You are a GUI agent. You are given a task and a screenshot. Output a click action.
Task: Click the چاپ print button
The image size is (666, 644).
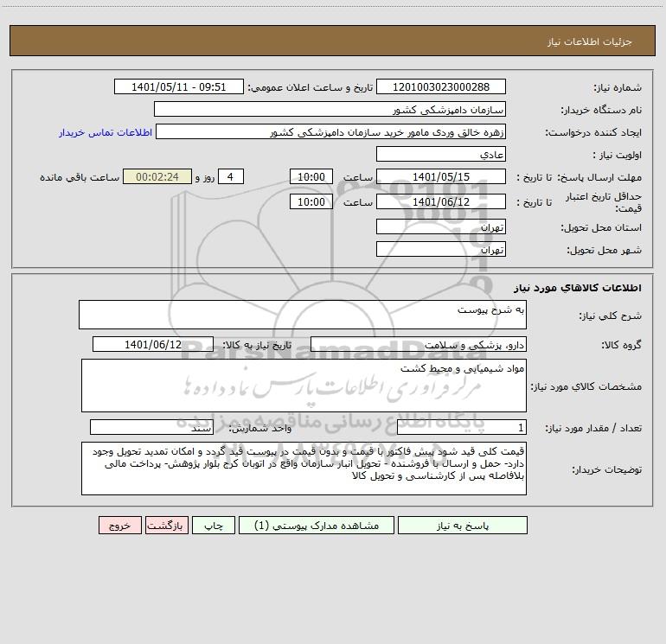(214, 526)
